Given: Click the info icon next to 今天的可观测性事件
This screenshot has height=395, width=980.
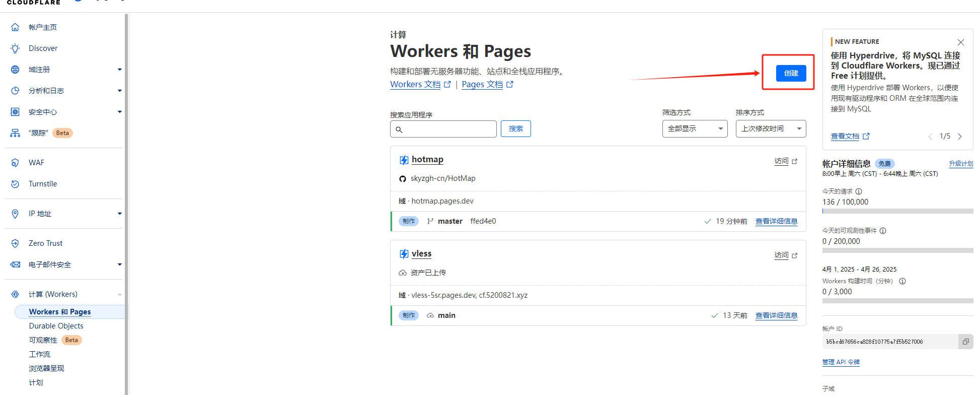Looking at the screenshot, I should [883, 231].
